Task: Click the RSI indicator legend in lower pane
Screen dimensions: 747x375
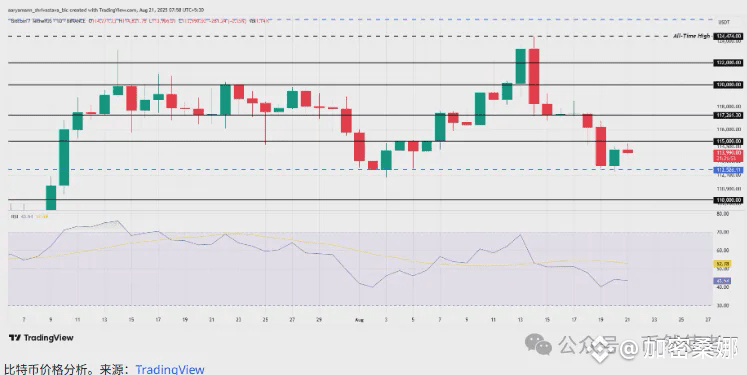Action: (x=30, y=216)
